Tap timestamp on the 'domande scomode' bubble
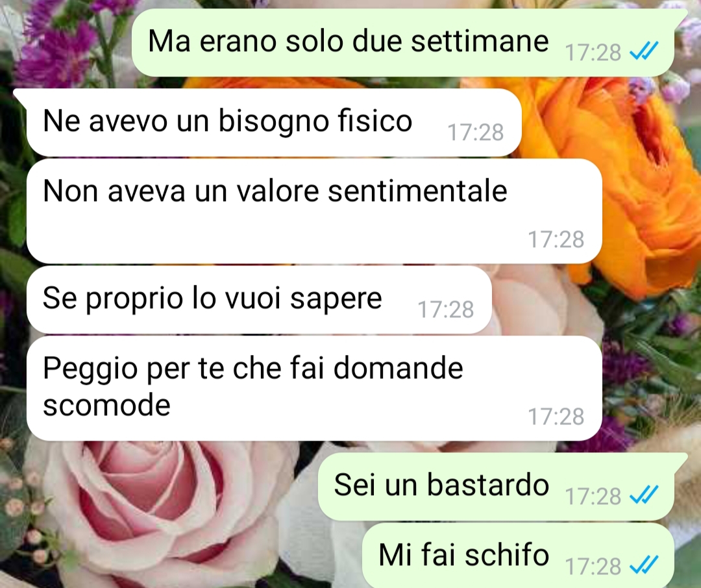The height and width of the screenshot is (588, 701). [556, 416]
